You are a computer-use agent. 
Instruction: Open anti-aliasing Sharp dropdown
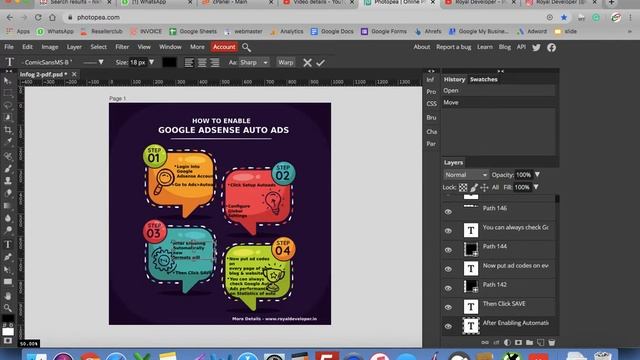[254, 62]
